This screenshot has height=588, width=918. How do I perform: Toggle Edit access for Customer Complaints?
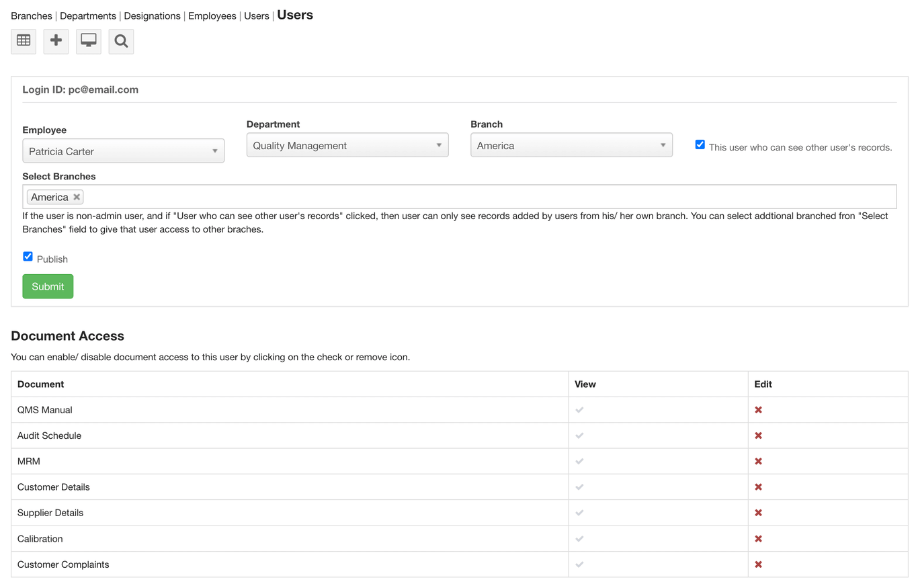pos(758,564)
